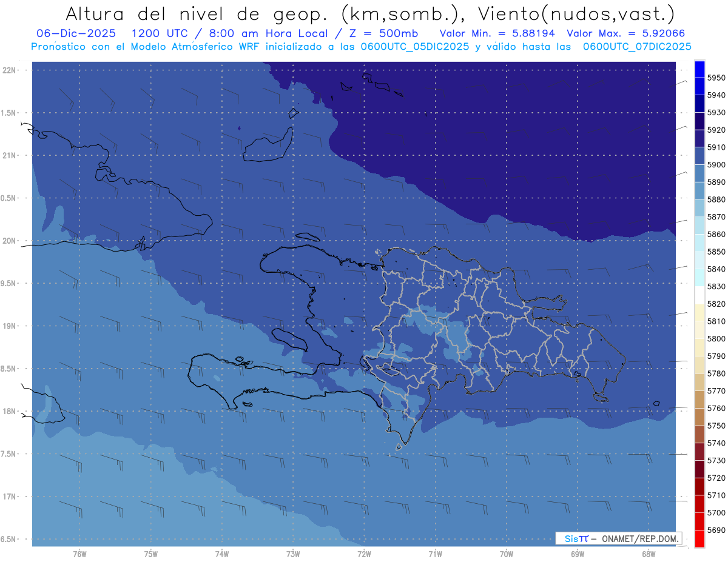Select the '9.5N' axis label
Viewport: 728px width, 562px height.
(9, 283)
